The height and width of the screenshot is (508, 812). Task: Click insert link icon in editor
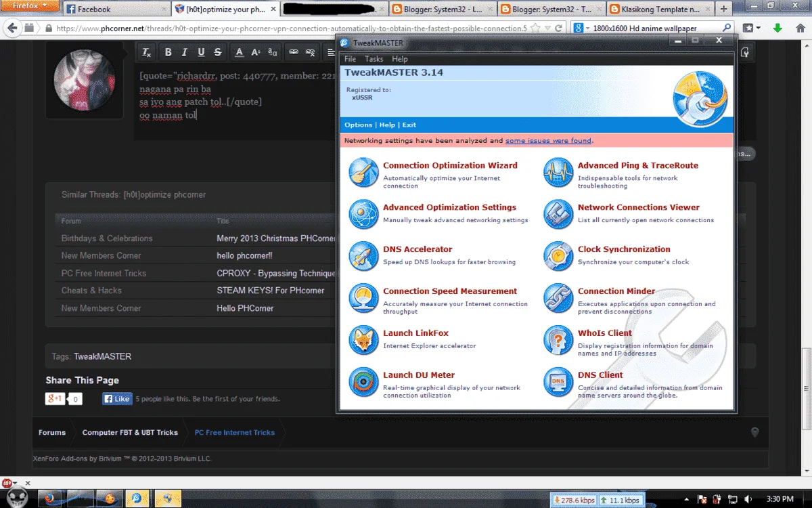coord(294,52)
